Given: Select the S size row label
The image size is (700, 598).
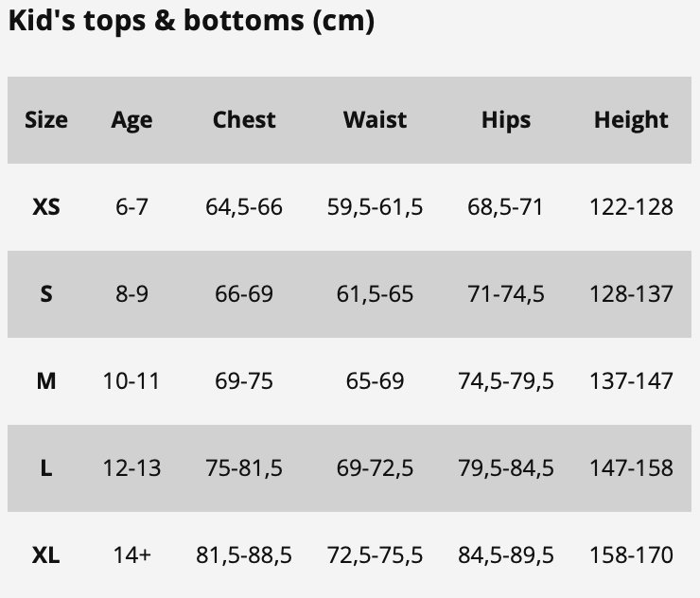Looking at the screenshot, I should pyautogui.click(x=46, y=293).
